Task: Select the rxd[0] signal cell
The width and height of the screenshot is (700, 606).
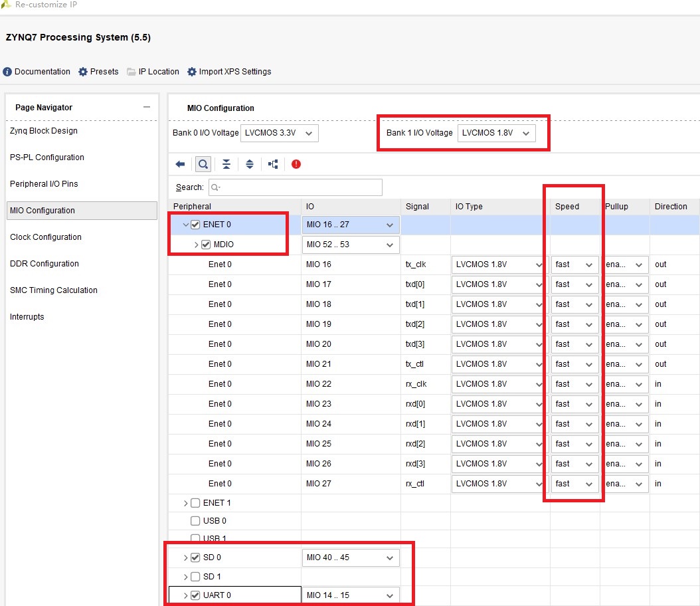Action: 426,404
